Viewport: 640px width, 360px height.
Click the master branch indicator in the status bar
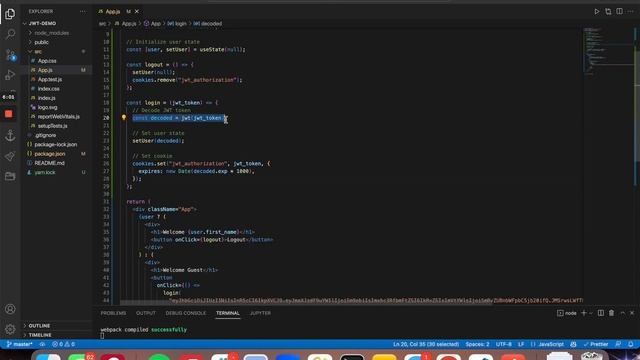pos(19,344)
